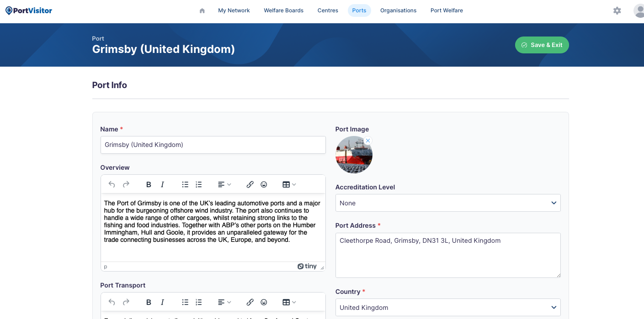
Task: Select the port image thumbnail
Action: tap(354, 155)
